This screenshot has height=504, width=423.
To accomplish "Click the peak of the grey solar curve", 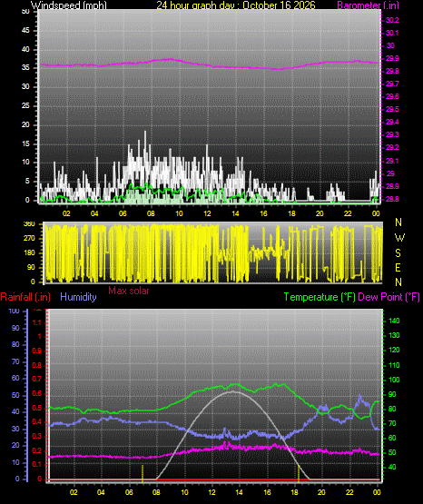I will [x=233, y=391].
